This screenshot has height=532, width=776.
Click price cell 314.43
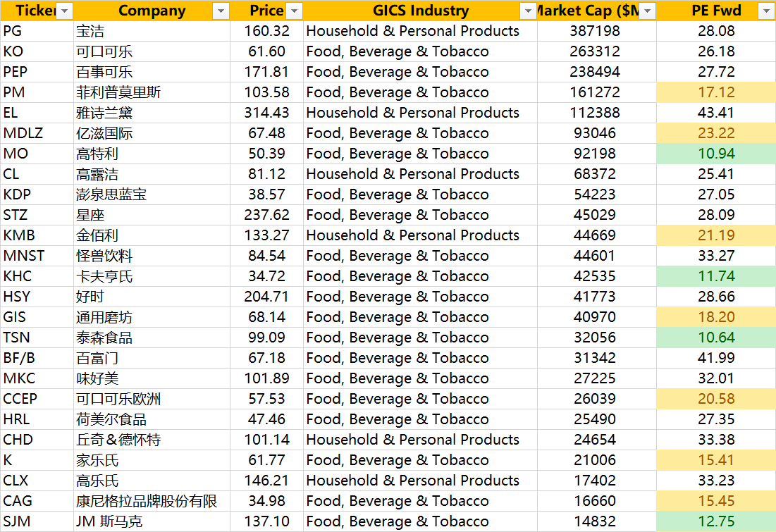pos(266,113)
